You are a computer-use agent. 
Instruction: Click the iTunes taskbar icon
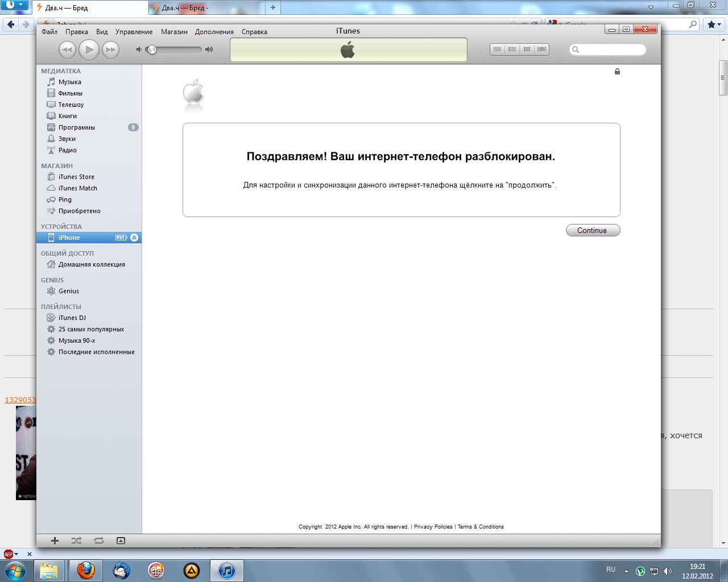point(227,570)
